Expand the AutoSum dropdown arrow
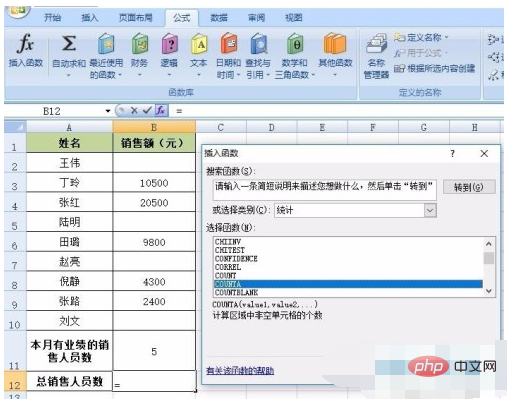507x399 pixels. click(x=69, y=75)
